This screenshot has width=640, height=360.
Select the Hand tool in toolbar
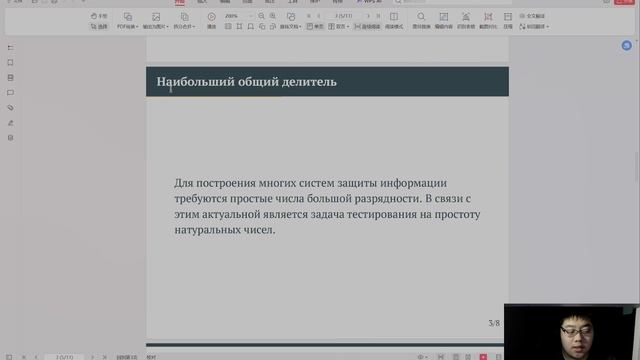(99, 16)
